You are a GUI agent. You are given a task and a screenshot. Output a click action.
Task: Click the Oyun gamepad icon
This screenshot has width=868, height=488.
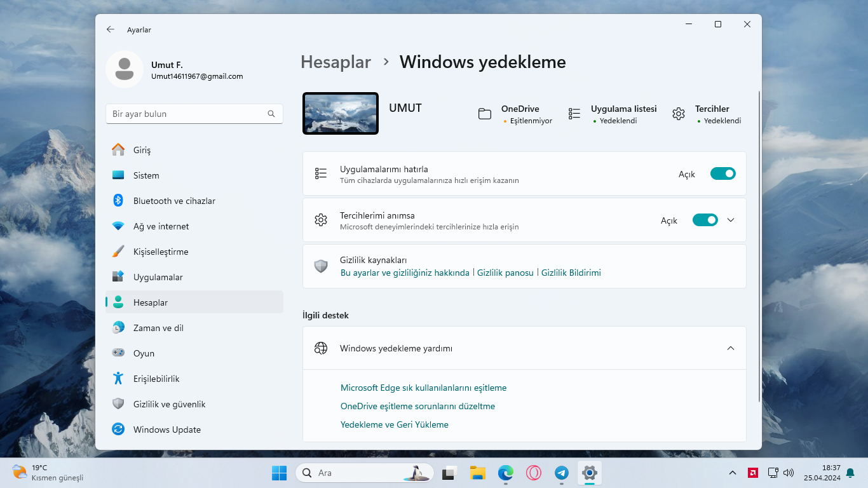point(118,353)
